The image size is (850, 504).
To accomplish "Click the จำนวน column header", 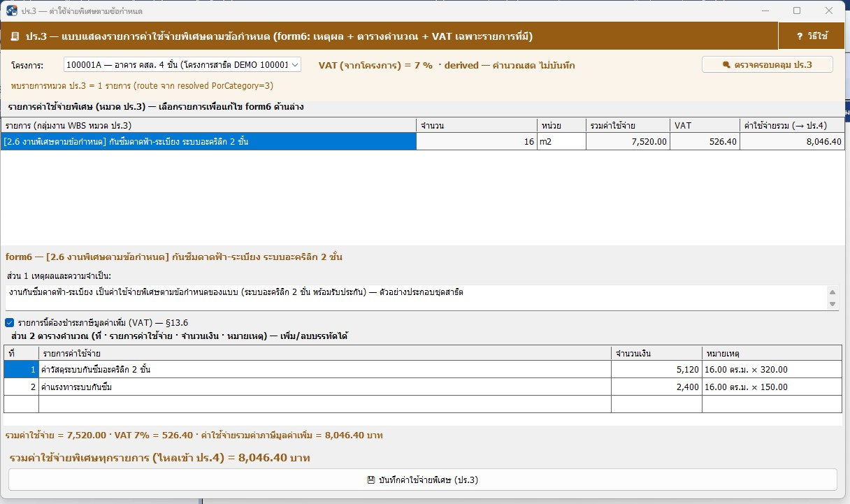I will [476, 126].
